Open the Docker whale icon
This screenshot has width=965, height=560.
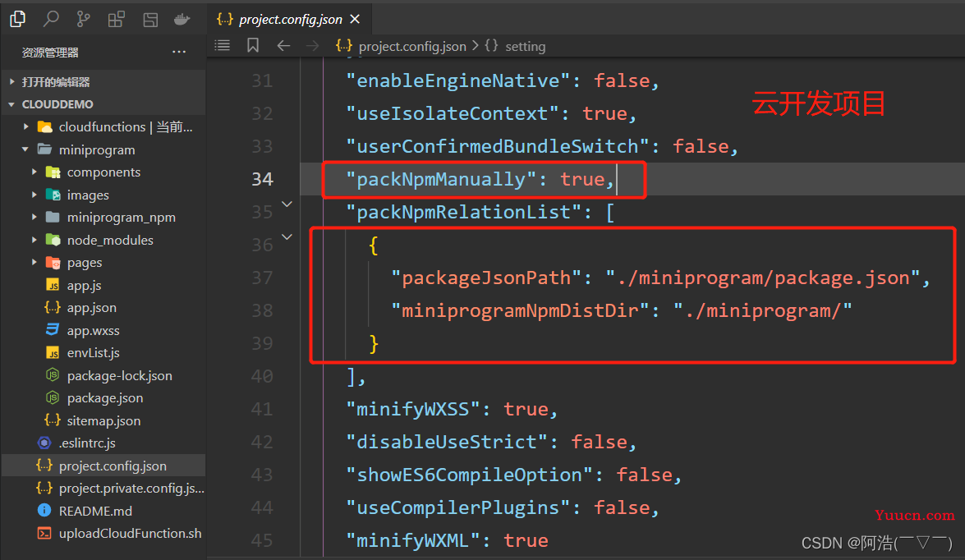[182, 20]
